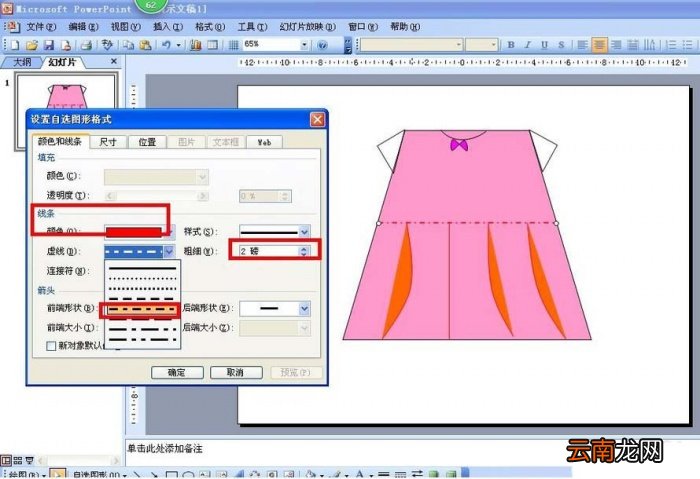Switch to the Web tab
Screen dimensions: 700x479
264,142
